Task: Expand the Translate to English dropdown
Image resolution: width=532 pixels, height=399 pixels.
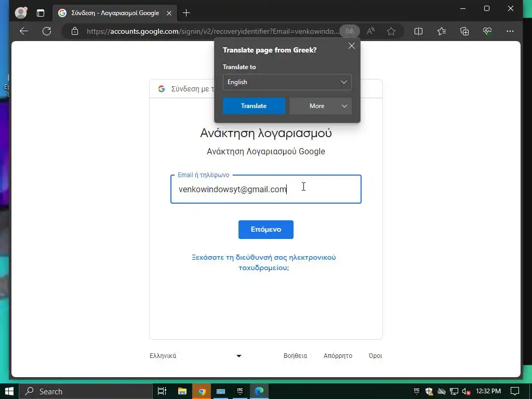Action: [x=287, y=82]
